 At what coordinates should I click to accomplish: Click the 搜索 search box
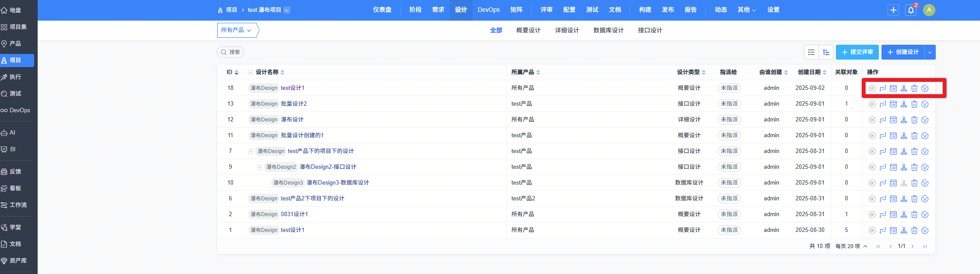point(230,52)
